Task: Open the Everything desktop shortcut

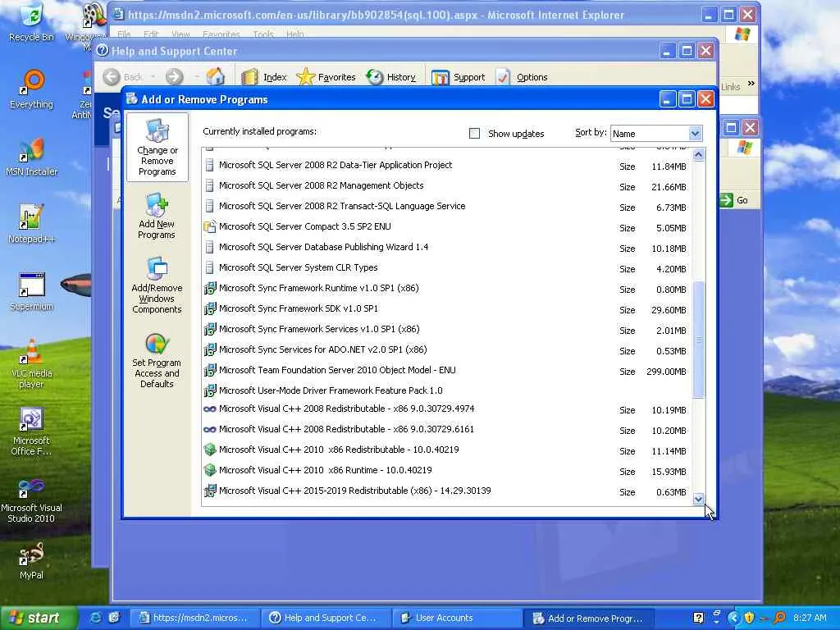Action: tap(31, 89)
